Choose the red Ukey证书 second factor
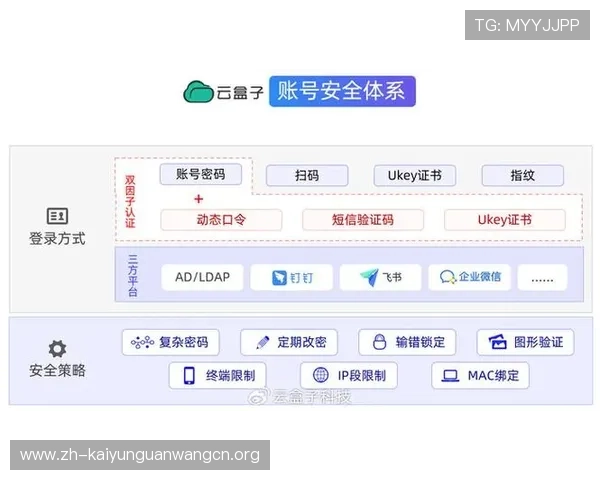The image size is (600, 480). [x=505, y=220]
